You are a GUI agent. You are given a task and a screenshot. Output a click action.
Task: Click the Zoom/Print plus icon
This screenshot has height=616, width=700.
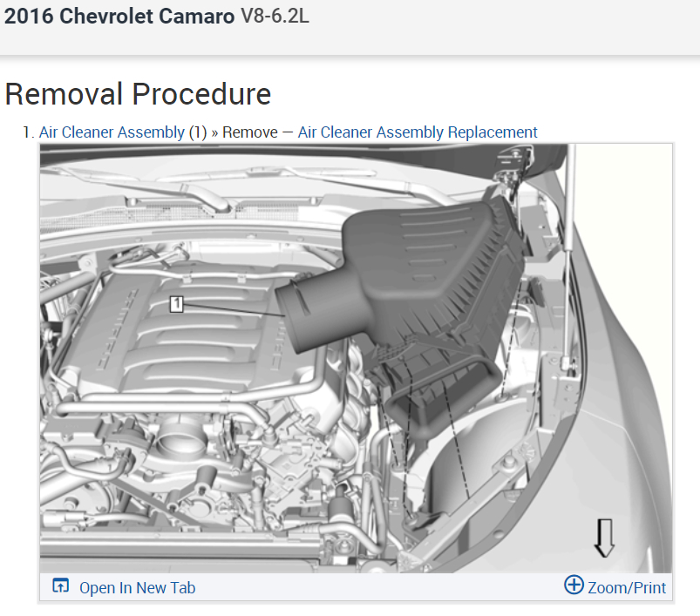click(x=574, y=585)
